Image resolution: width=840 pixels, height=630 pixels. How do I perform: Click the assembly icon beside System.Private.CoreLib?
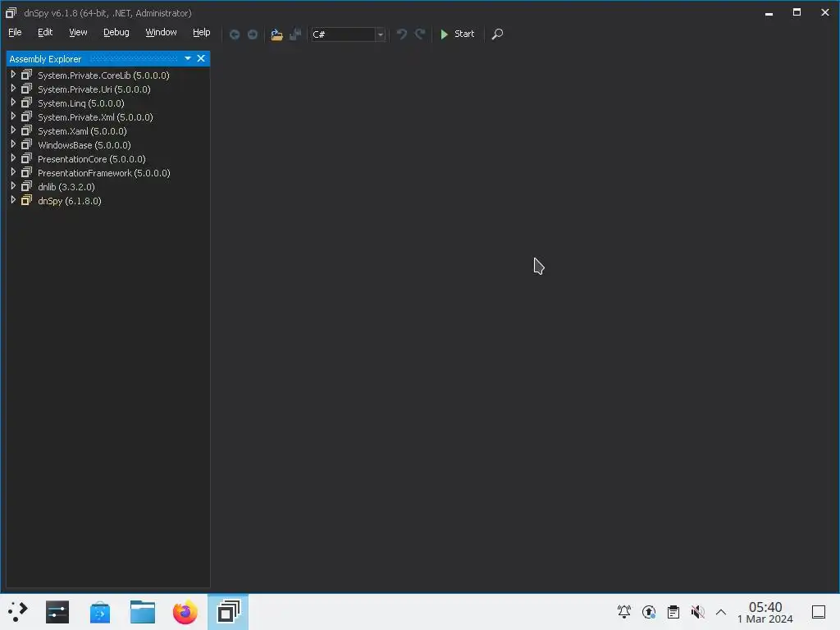coord(26,75)
